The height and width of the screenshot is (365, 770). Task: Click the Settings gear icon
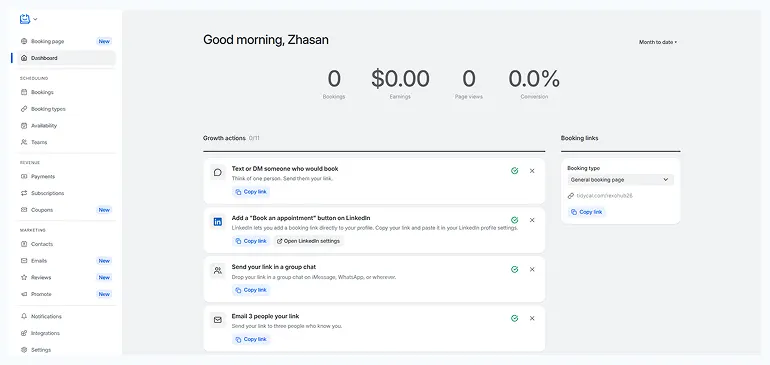[24, 350]
